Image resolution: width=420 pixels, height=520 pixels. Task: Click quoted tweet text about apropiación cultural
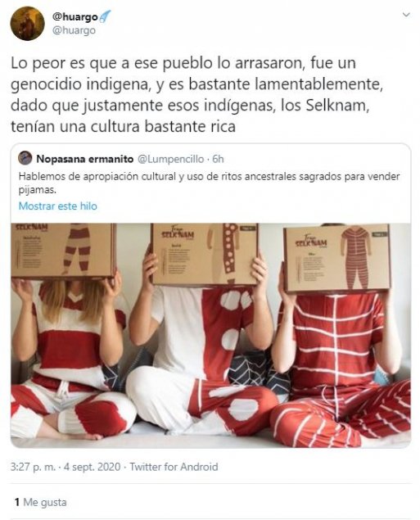click(209, 183)
